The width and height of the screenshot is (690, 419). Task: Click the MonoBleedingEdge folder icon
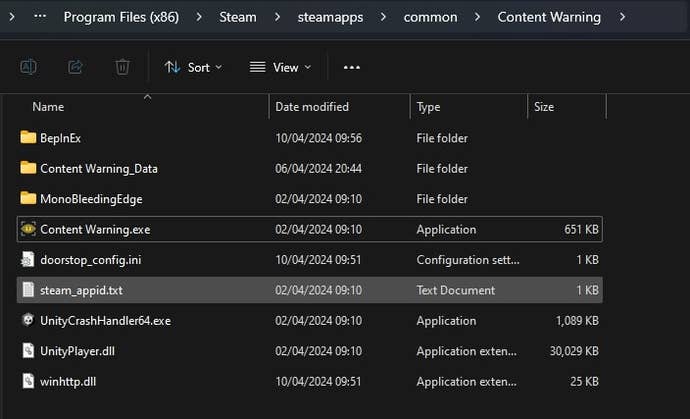[28, 198]
